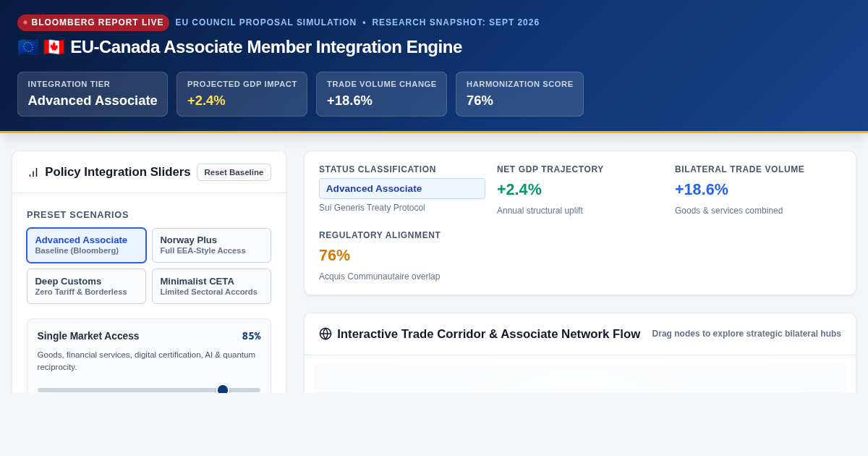Click the Drag nodes hint text
Screen dimensions: 868x456
[x=746, y=334]
